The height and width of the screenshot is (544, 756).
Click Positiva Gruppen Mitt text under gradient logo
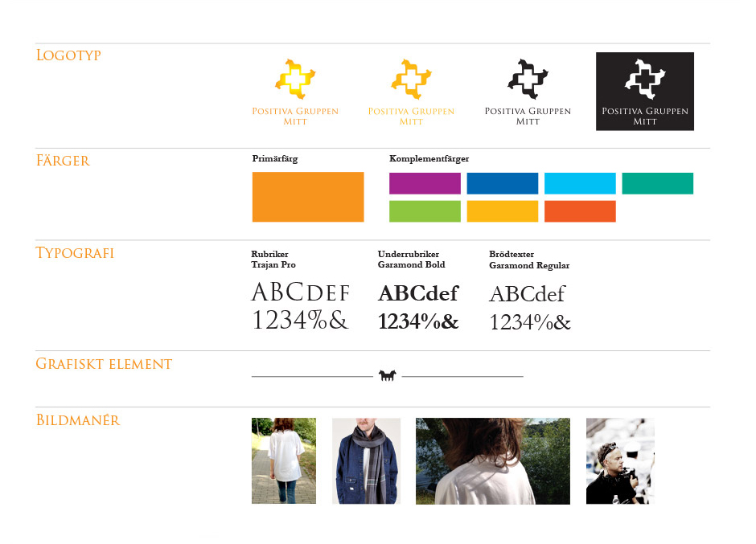coord(295,117)
